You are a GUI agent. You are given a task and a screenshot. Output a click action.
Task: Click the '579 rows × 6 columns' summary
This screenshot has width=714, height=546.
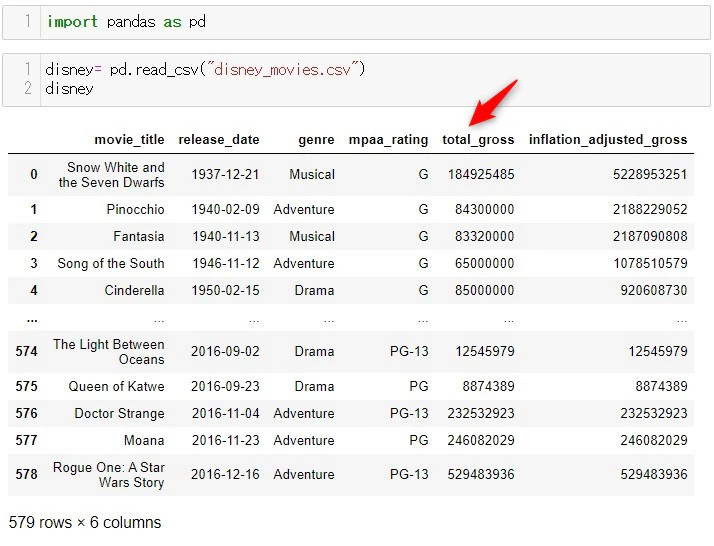85,522
